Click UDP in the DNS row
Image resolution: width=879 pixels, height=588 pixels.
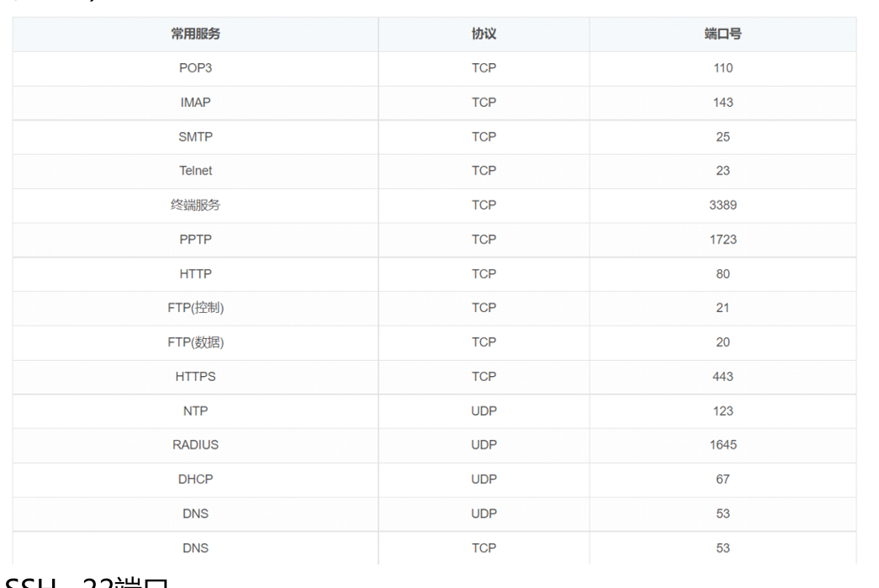(484, 514)
